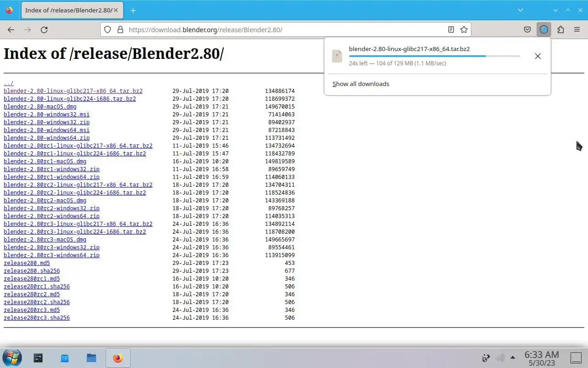The width and height of the screenshot is (588, 368).
Task: Click the URL address field
Action: (286, 29)
